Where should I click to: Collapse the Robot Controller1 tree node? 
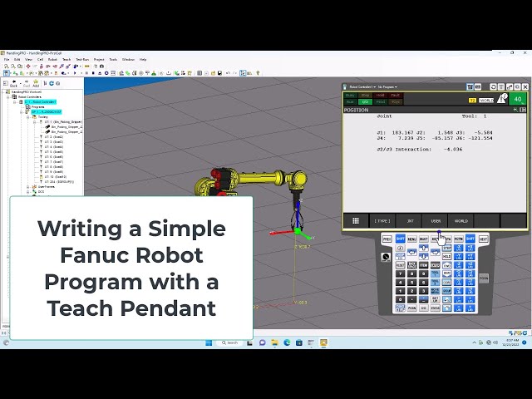coord(15,101)
